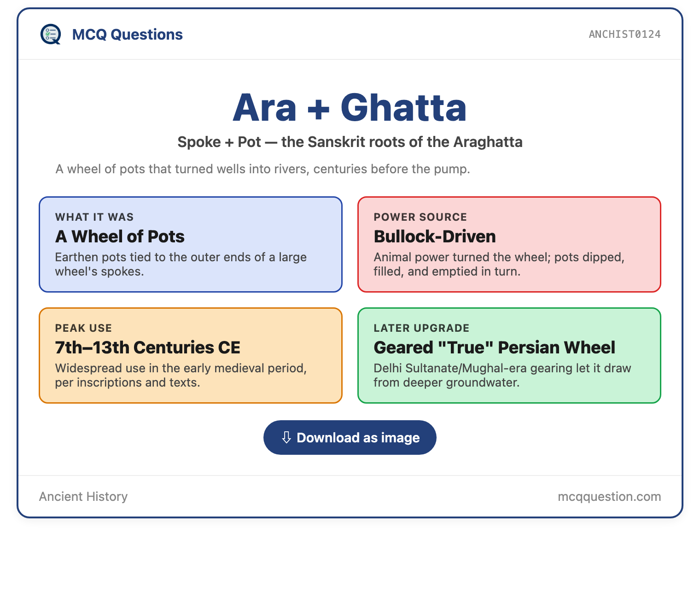Open the red Power Source card
The image size is (700, 599).
509,244
